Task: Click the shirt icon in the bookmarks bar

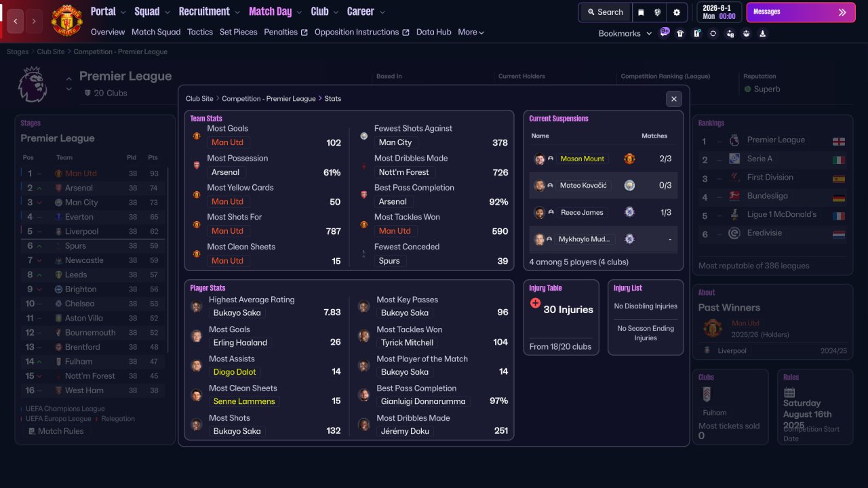Action: tap(680, 33)
